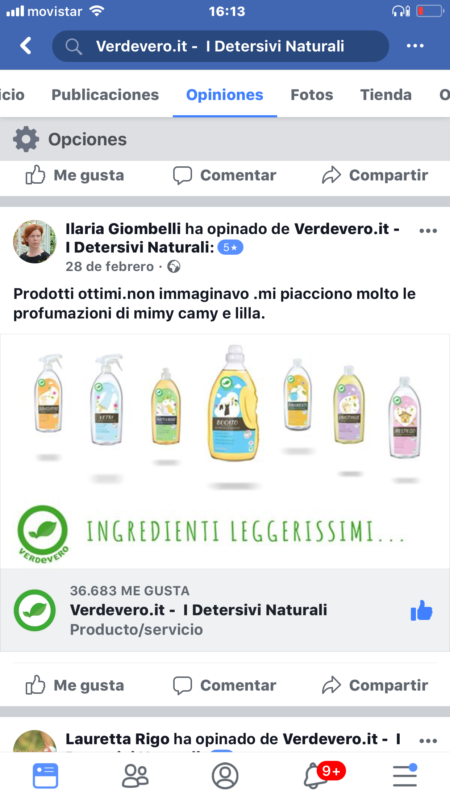450x800 pixels.
Task: Tap the search field showing Verdevero.it
Action: click(x=220, y=46)
